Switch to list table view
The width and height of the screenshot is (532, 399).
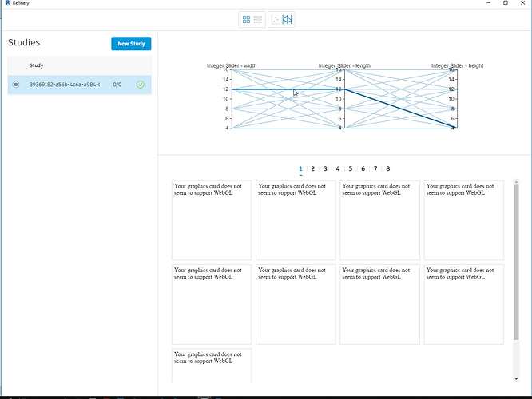tap(258, 20)
